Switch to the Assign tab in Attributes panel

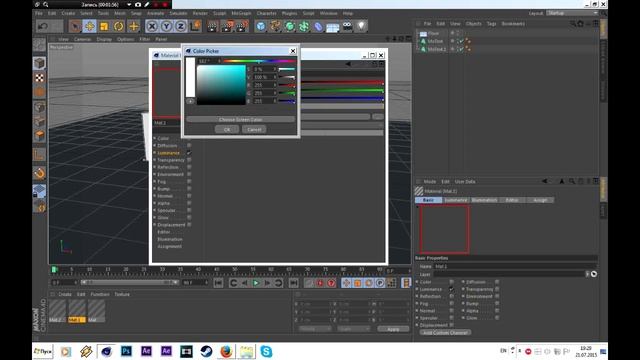(540, 200)
